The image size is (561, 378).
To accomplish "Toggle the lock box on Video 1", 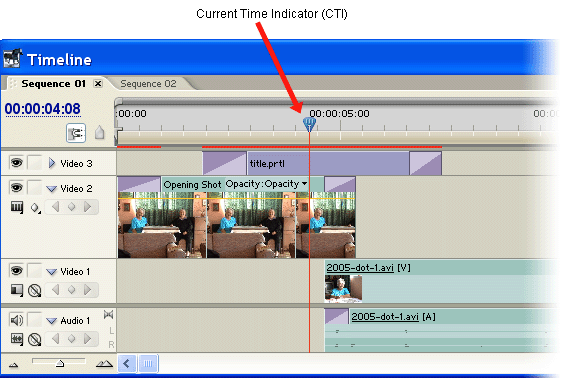I will pos(35,271).
